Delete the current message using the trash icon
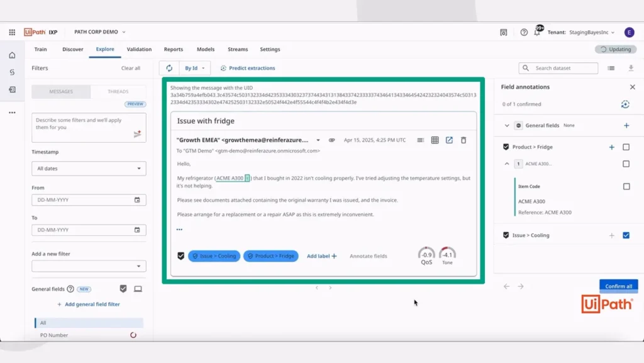This screenshot has height=363, width=644. [464, 140]
